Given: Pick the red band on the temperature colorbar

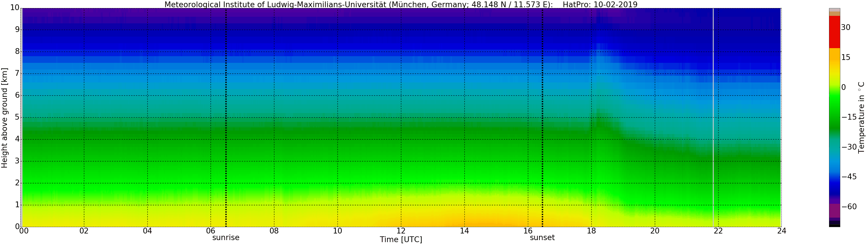Looking at the screenshot, I should 834,32.
